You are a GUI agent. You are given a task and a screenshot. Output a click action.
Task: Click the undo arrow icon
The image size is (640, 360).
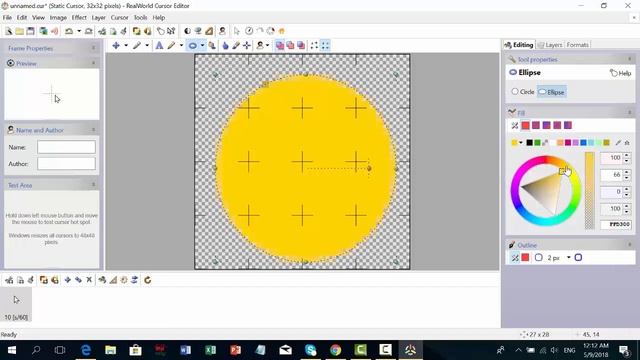tap(69, 31)
